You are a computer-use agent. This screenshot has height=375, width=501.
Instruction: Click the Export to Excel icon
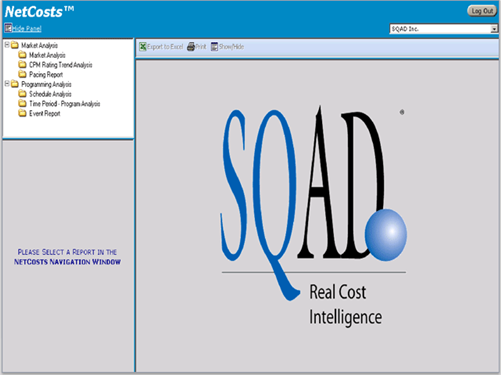tap(143, 47)
